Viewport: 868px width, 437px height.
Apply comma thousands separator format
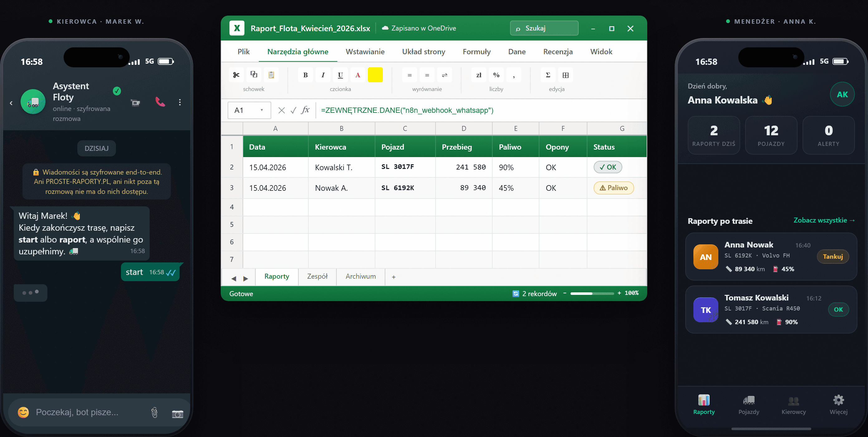tap(514, 75)
